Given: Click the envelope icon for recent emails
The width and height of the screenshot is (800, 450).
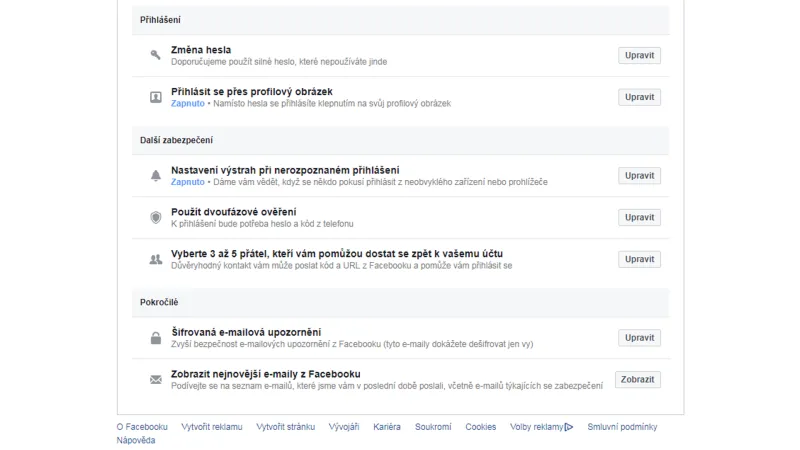Looking at the screenshot, I should pyautogui.click(x=155, y=380).
